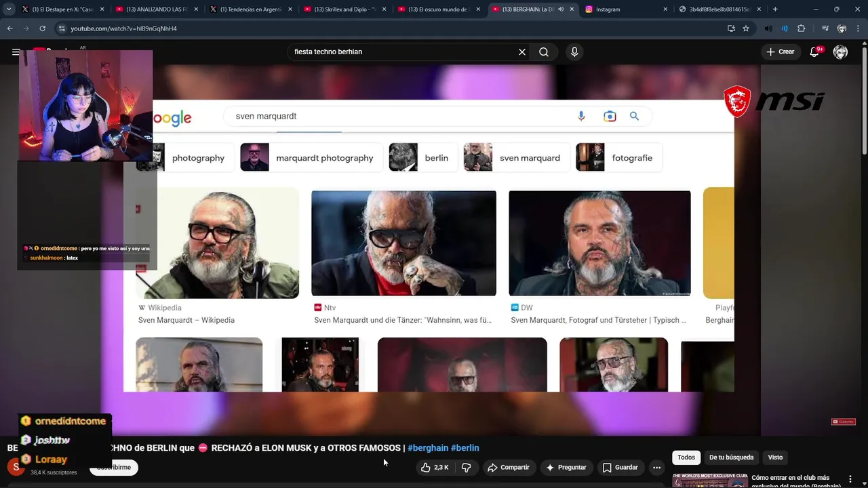Image resolution: width=868 pixels, height=488 pixels.
Task: Close the BERGHAIN tab
Action: point(572,9)
